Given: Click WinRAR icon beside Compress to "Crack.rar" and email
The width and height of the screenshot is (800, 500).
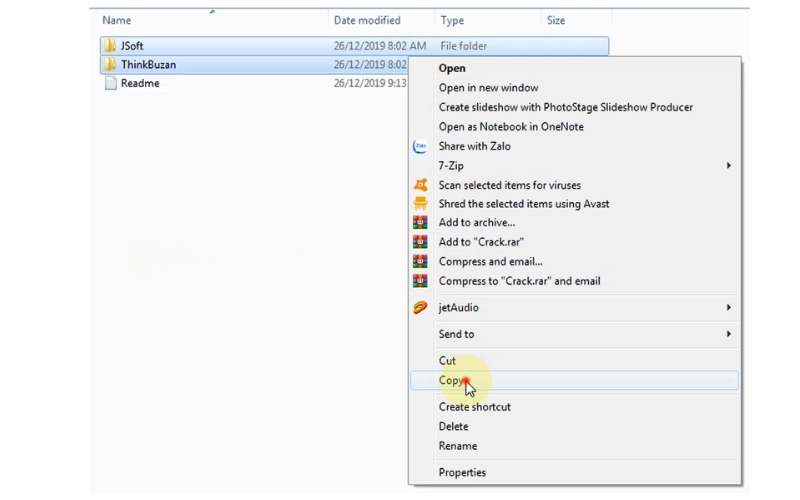Looking at the screenshot, I should pyautogui.click(x=420, y=281).
